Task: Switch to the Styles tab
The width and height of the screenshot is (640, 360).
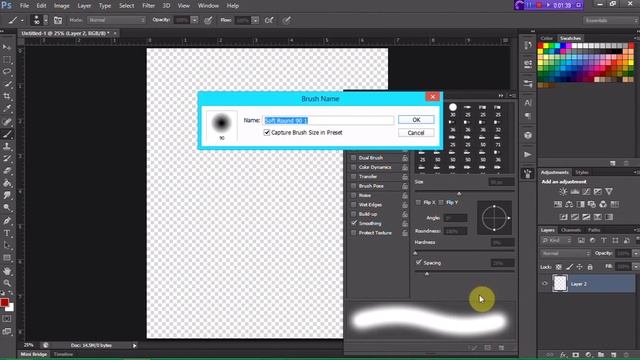Action: pos(582,172)
